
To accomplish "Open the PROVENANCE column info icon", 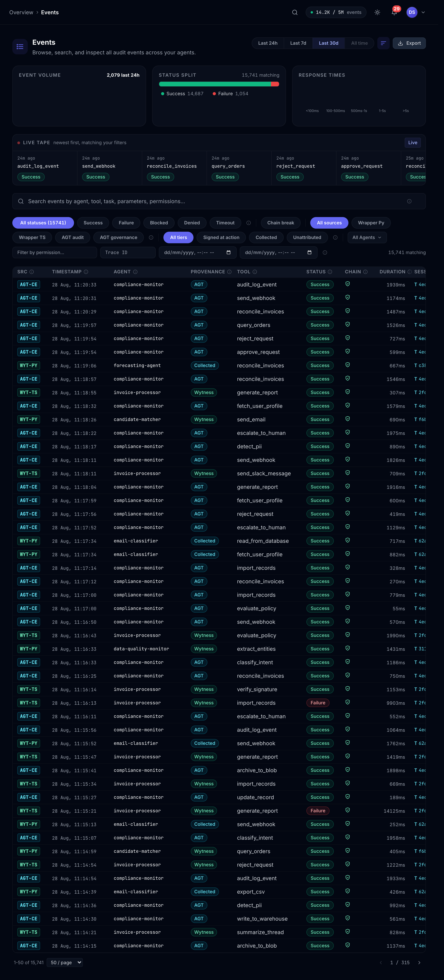I will (229, 272).
